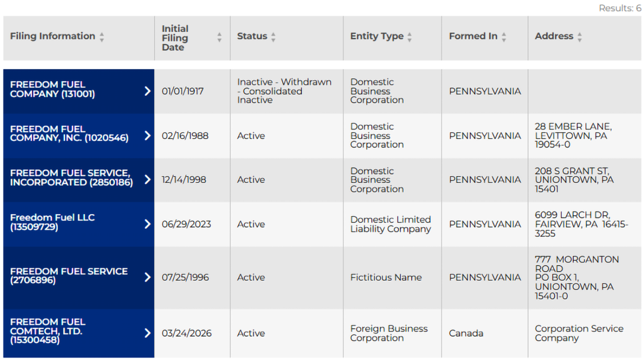The image size is (644, 361).
Task: Click the 28 Ember Lane address cell
Action: [x=584, y=136]
